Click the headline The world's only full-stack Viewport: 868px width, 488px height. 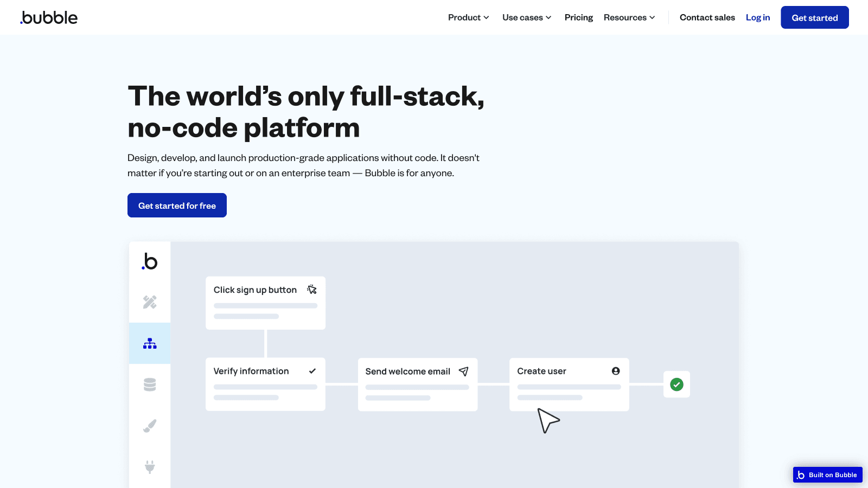(306, 112)
